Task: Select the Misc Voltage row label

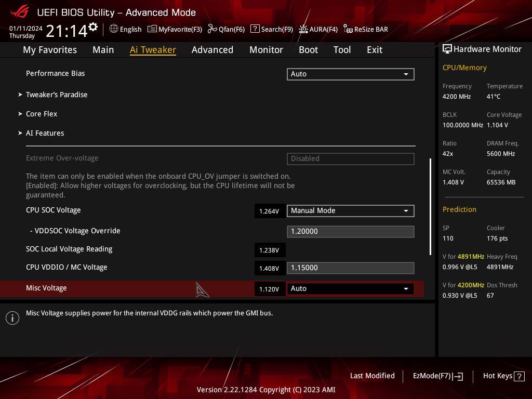Action: point(46,288)
